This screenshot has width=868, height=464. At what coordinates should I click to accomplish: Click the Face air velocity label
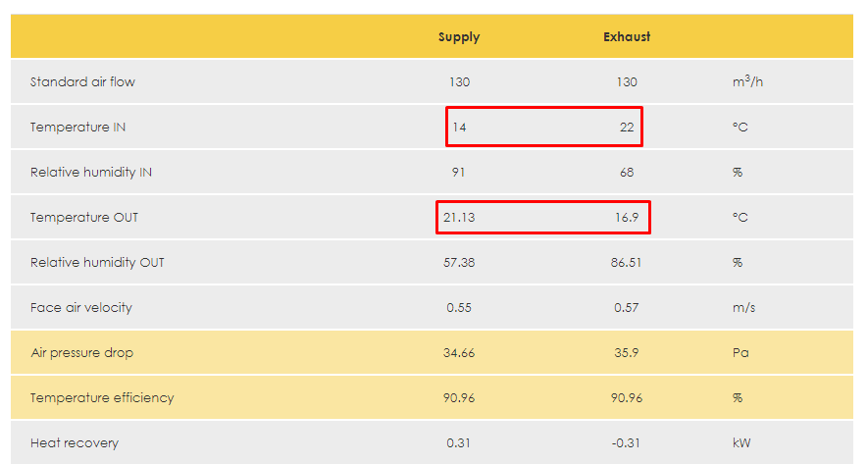[x=81, y=308]
